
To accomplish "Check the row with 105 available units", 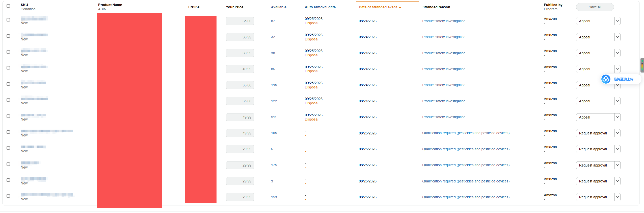I will click(x=8, y=132).
